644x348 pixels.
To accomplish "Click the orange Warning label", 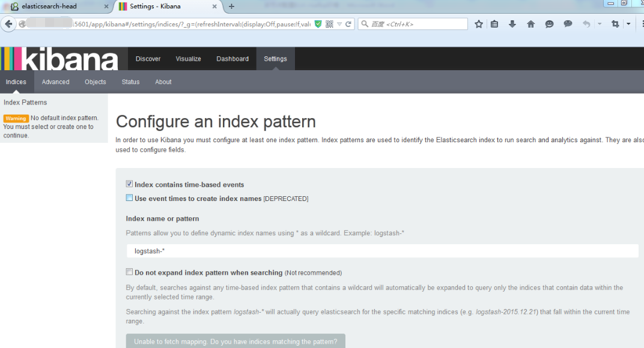I will pyautogui.click(x=16, y=118).
